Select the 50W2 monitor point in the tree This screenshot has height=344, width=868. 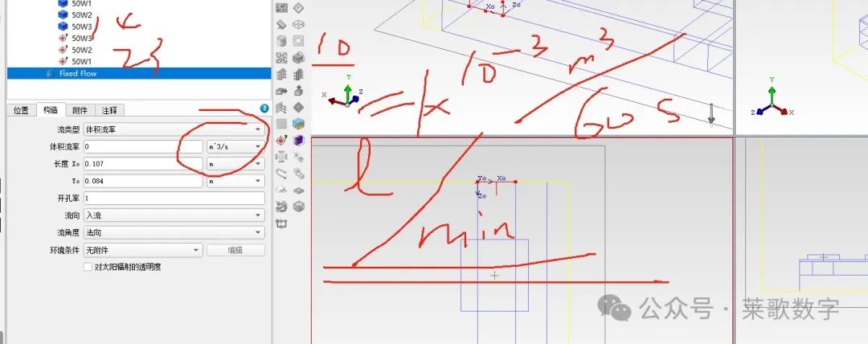pyautogui.click(x=75, y=50)
